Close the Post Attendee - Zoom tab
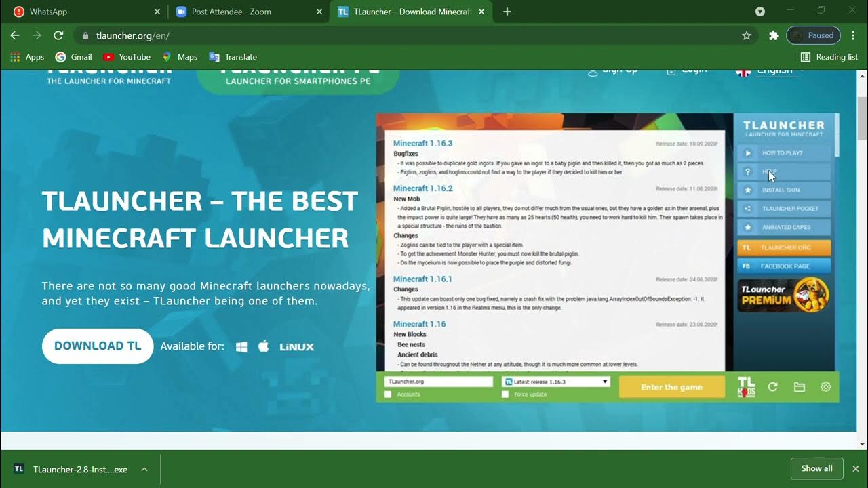The width and height of the screenshot is (868, 488). (319, 12)
